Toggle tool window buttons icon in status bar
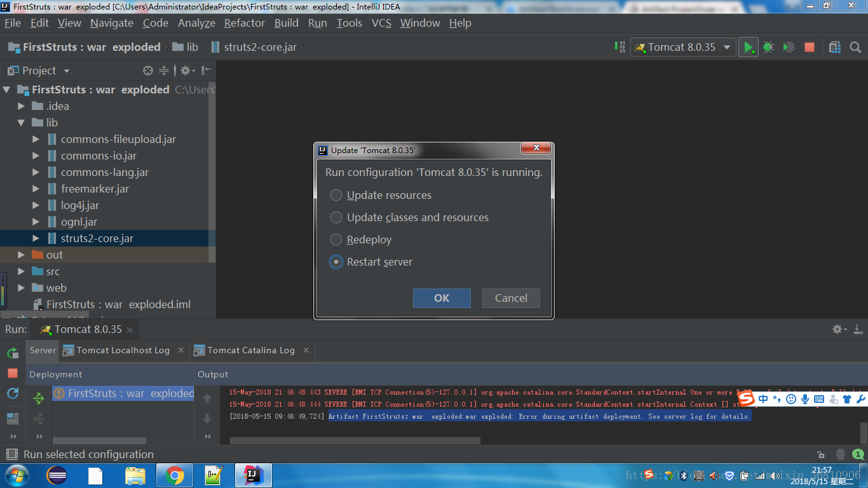This screenshot has width=868, height=488. [11, 454]
